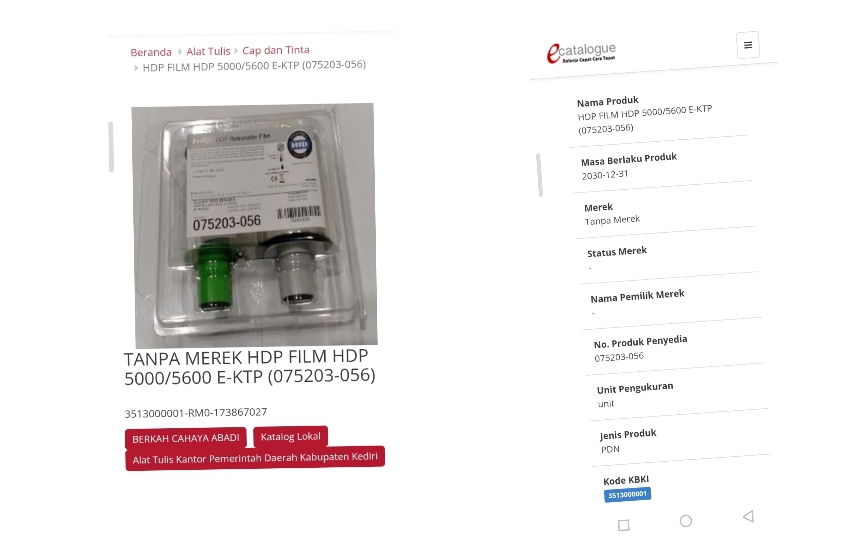Open Alat Tulis Kantor Pemerintah Kabupaten Kediri tag
The height and width of the screenshot is (557, 866).
click(255, 458)
